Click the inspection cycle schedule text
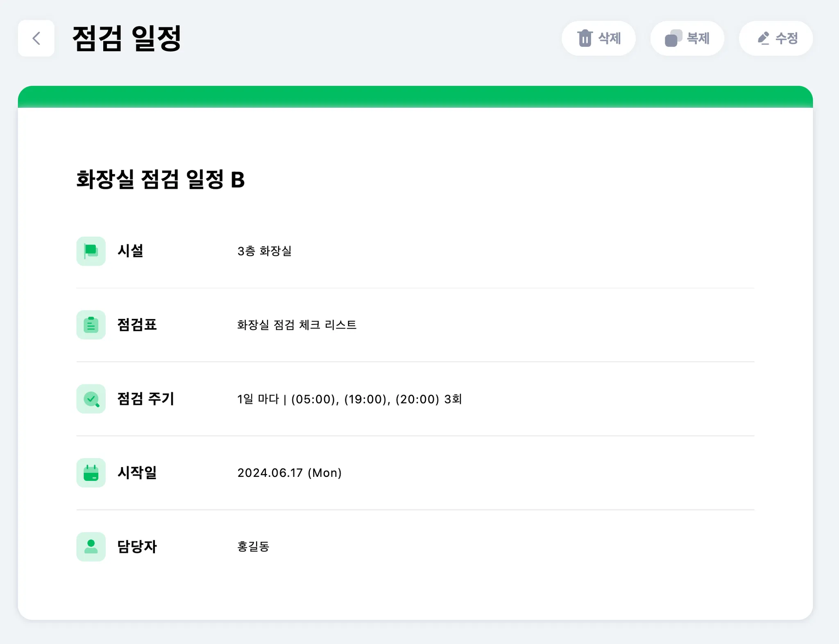The image size is (839, 644). 349,399
